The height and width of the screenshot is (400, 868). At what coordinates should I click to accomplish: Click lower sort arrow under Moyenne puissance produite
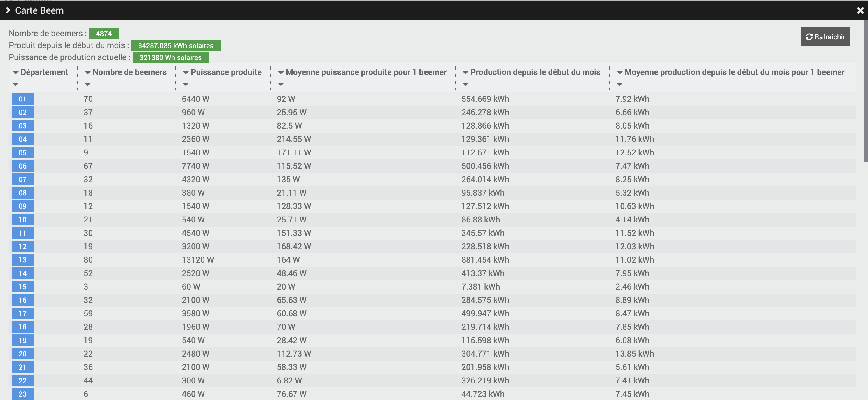coord(281,85)
